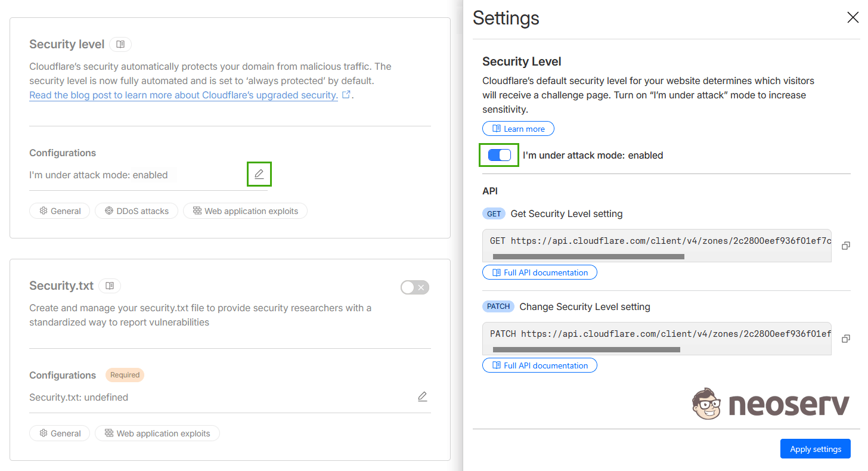Click the Required badge in Security.txt
Viewport: 868px width, 471px height.
pos(125,375)
